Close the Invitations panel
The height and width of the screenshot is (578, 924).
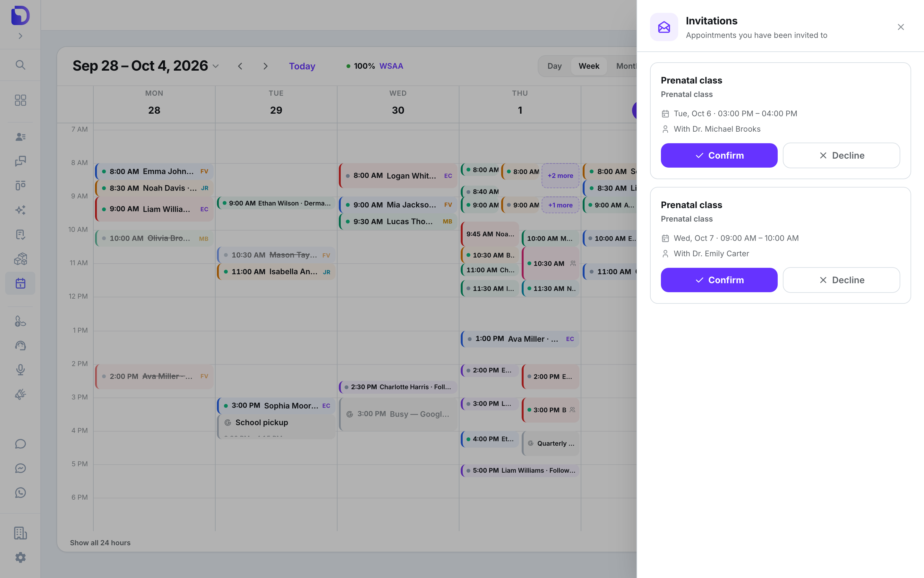[901, 27]
